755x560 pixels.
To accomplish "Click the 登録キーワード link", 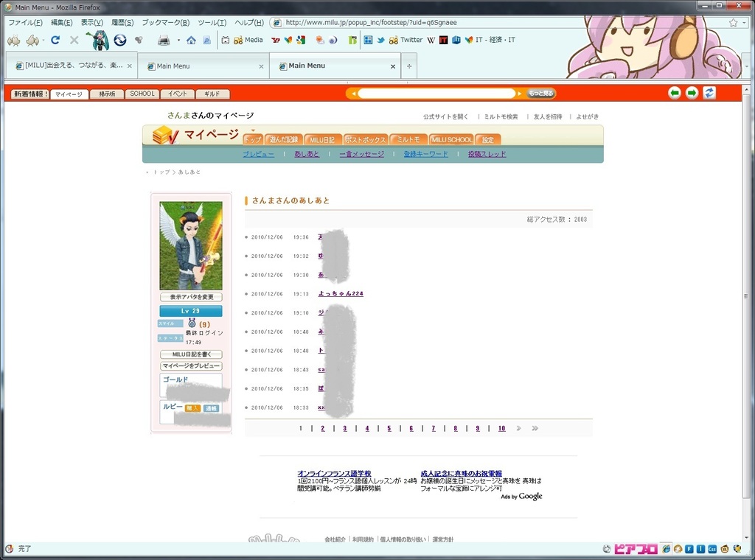I will (425, 154).
